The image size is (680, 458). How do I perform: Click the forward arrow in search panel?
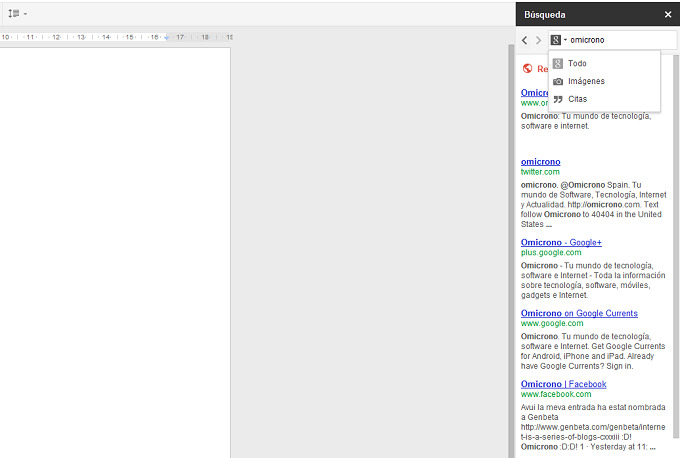539,40
